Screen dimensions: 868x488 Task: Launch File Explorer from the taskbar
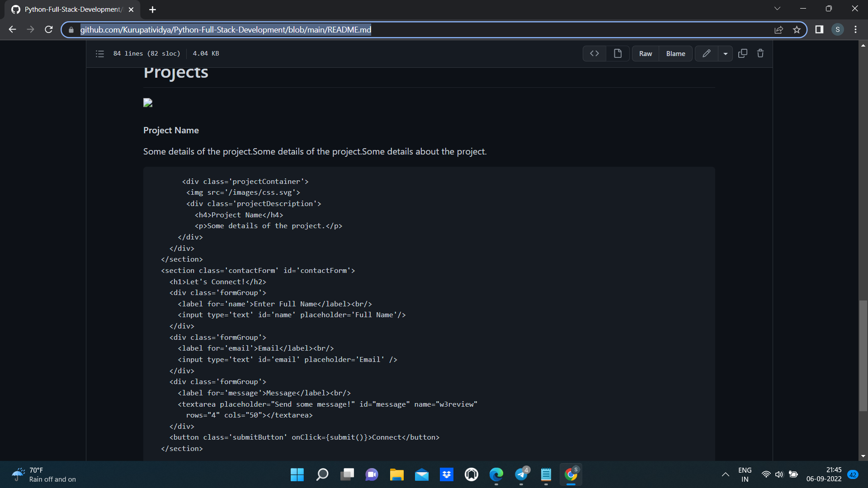click(396, 474)
